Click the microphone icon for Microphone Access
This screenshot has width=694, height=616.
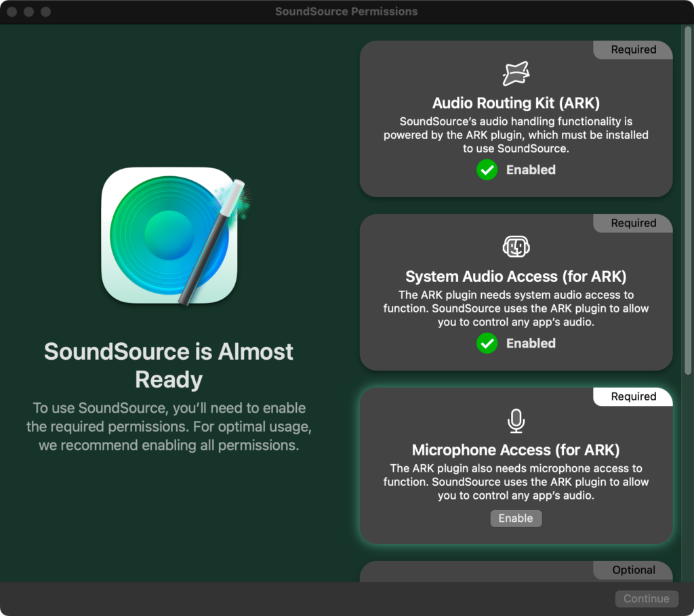pos(516,421)
